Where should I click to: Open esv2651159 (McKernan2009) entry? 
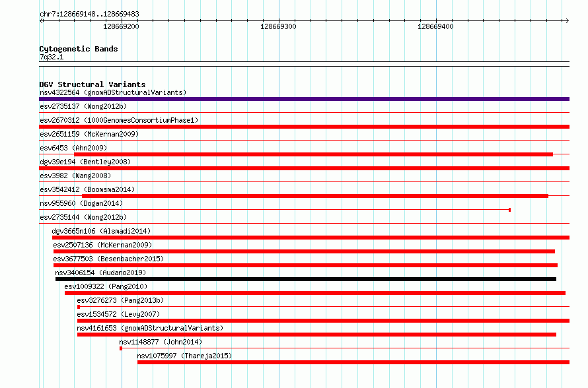click(89, 134)
